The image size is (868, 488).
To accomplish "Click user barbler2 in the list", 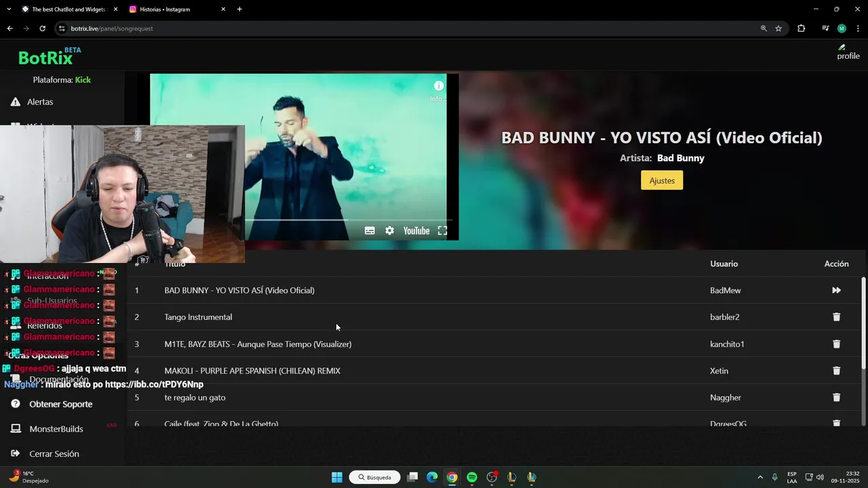I will (x=725, y=317).
